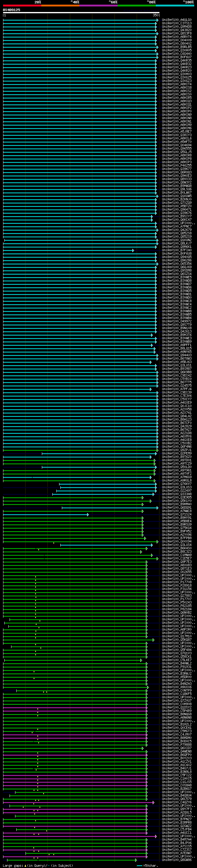The image size is (197, 868).
Task: Select UniRef100_Q6K9B8 label
Action: [177, 372]
